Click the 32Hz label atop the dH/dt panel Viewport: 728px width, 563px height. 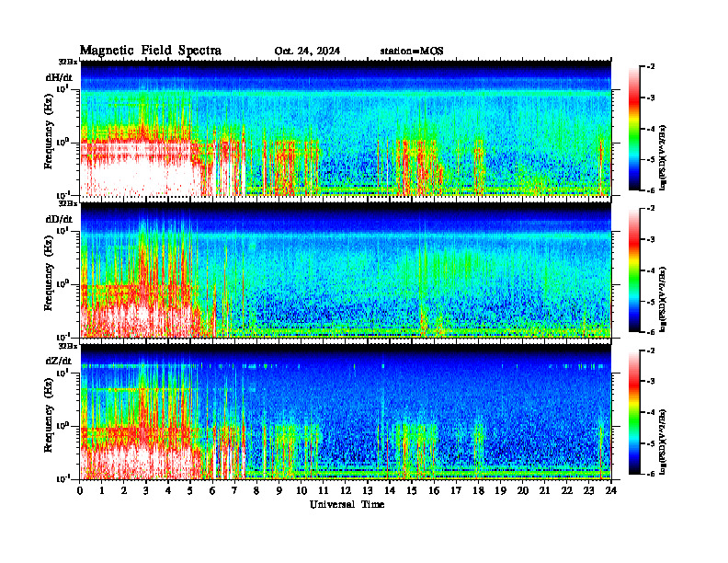[67, 62]
